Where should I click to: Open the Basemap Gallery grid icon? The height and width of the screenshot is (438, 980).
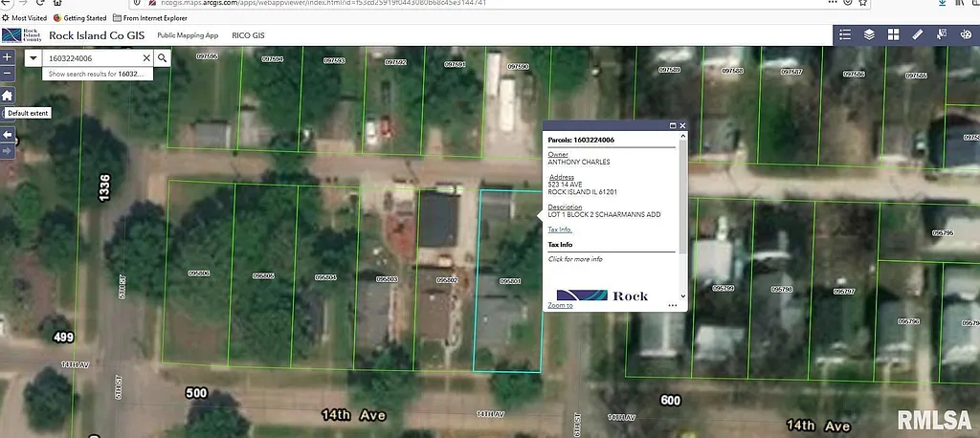pos(893,35)
